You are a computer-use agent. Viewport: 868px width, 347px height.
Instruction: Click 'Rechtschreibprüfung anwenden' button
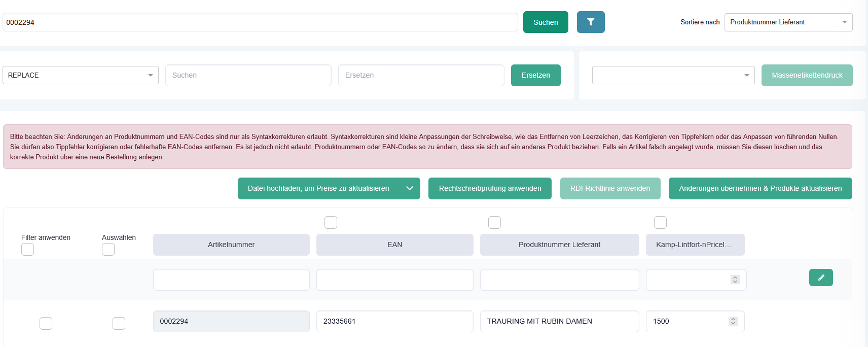click(490, 188)
